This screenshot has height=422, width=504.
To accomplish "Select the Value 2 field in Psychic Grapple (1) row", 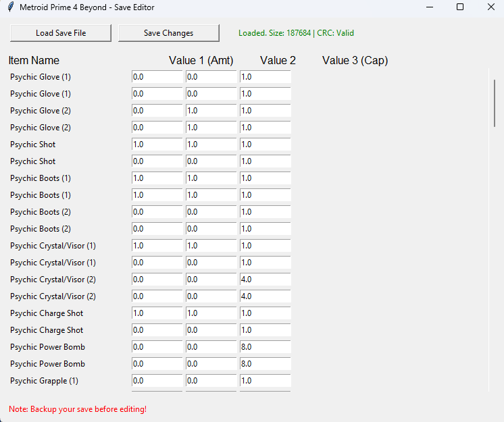I will (x=211, y=381).
